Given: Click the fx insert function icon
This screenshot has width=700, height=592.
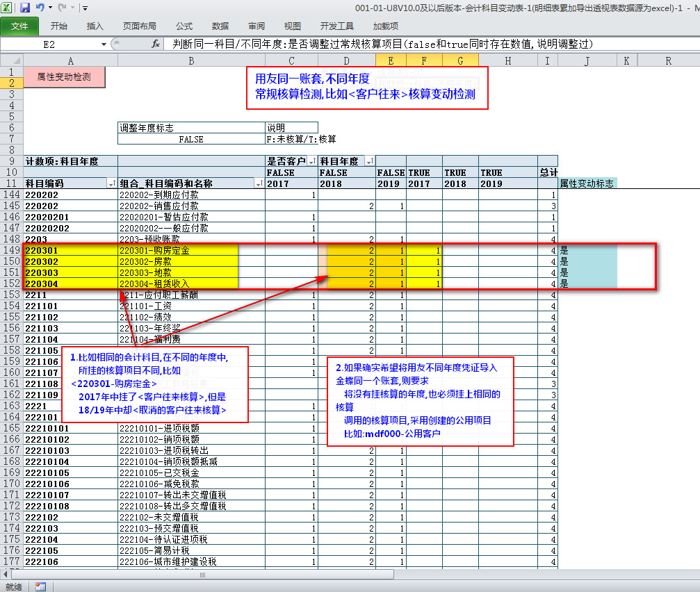Looking at the screenshot, I should (x=156, y=44).
